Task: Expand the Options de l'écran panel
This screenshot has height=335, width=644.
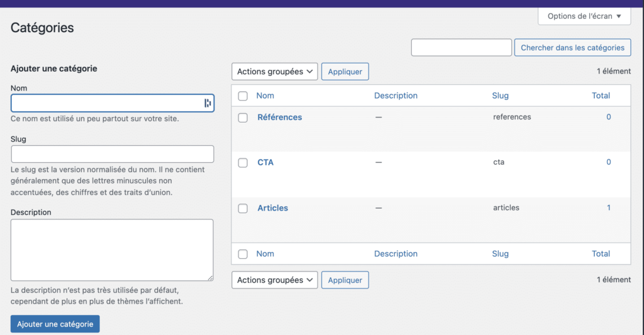Action: [x=584, y=16]
